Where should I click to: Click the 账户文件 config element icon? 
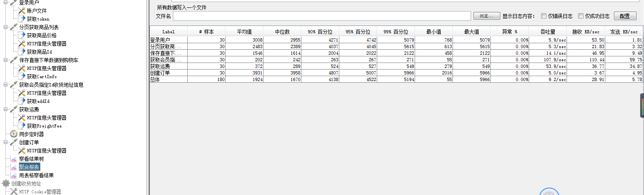pos(22,11)
